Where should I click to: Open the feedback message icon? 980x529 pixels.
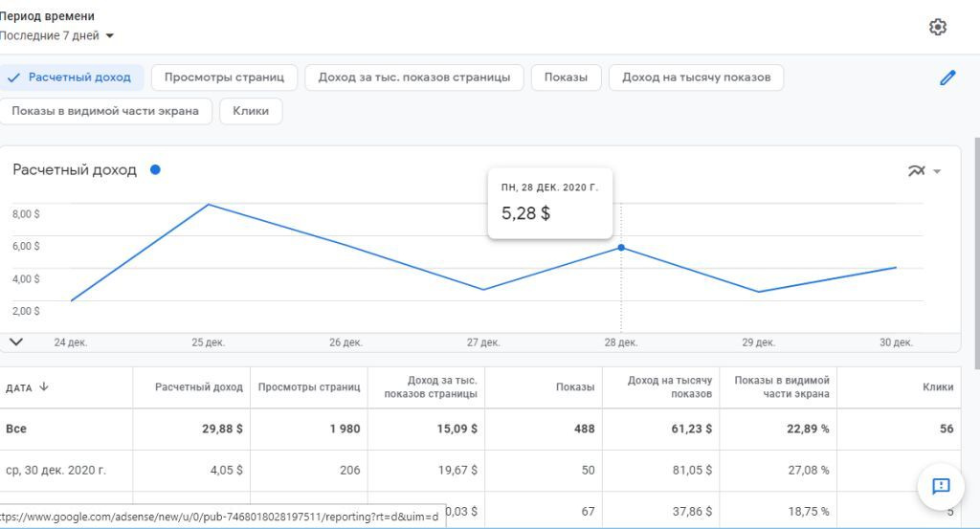pos(941,486)
